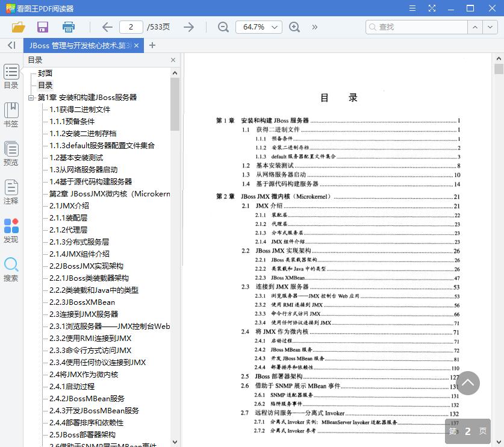Open the 注释 annotations sidebar panel

(x=11, y=192)
